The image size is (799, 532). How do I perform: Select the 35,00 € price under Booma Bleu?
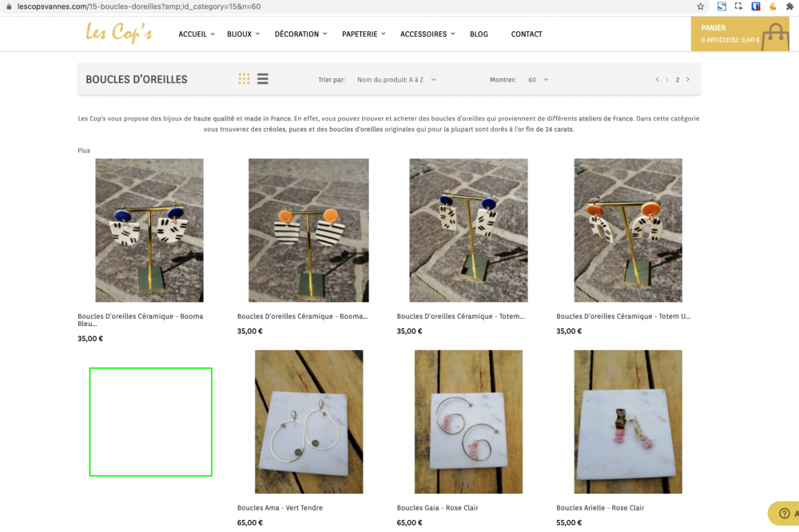[x=90, y=339]
